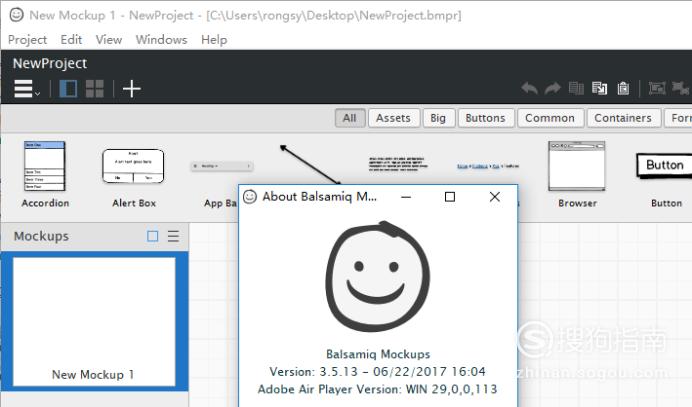The height and width of the screenshot is (407, 692).
Task: Minimize the About Balsamiq dialog
Action: [406, 197]
